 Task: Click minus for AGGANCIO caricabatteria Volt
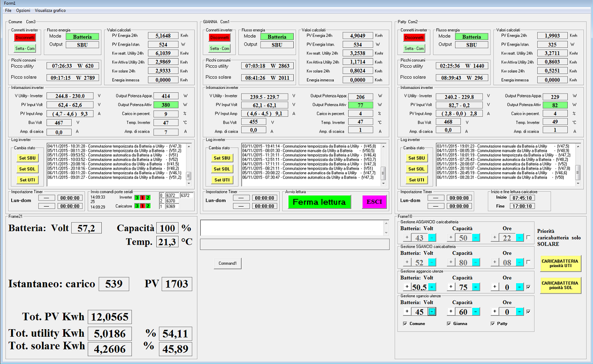(432, 237)
